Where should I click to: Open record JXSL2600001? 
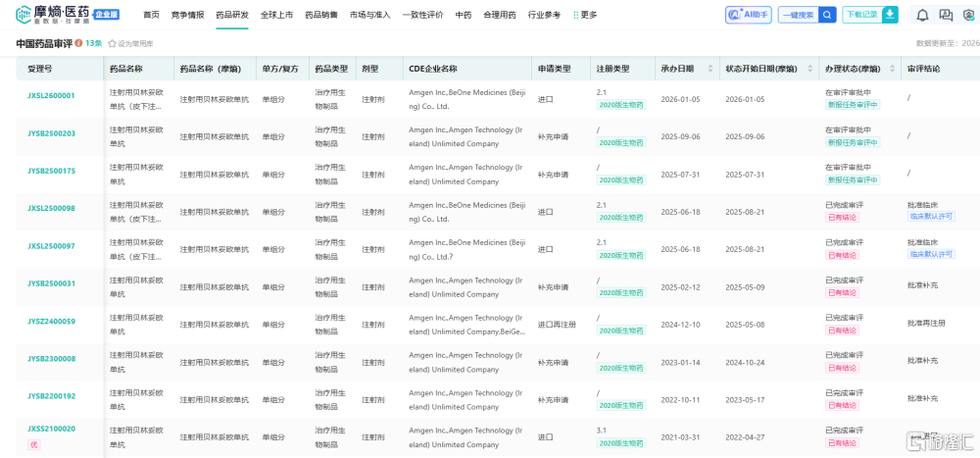[x=51, y=96]
